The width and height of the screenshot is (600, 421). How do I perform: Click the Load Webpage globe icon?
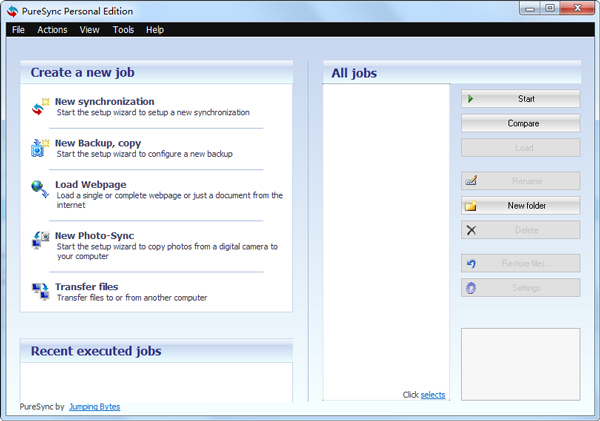(x=40, y=189)
